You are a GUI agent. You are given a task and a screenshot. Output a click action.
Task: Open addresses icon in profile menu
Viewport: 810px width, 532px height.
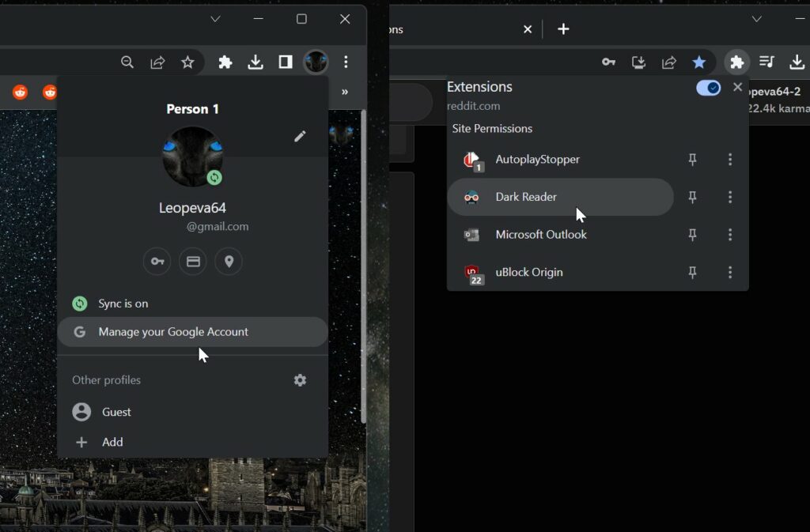pos(228,261)
